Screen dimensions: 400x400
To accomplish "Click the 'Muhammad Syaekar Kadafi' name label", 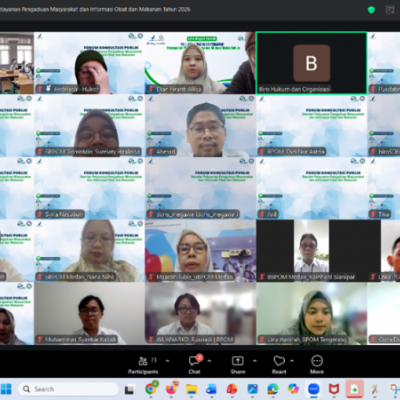I will [80, 339].
